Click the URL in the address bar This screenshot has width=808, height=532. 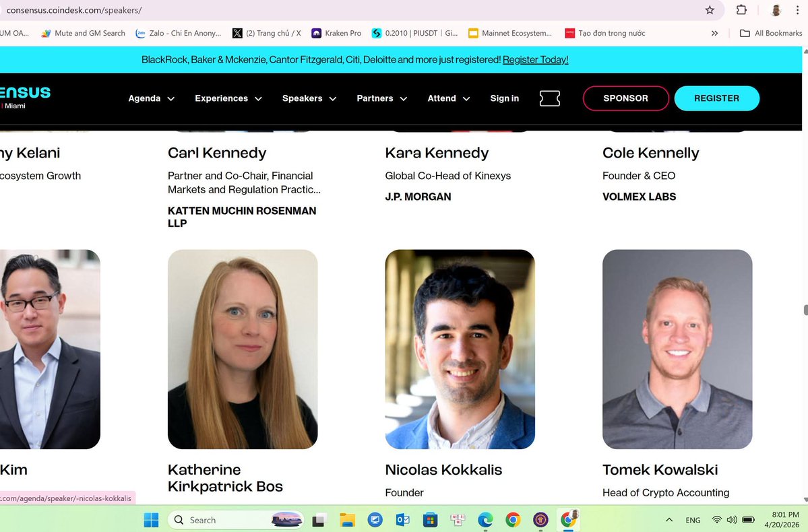click(x=74, y=10)
